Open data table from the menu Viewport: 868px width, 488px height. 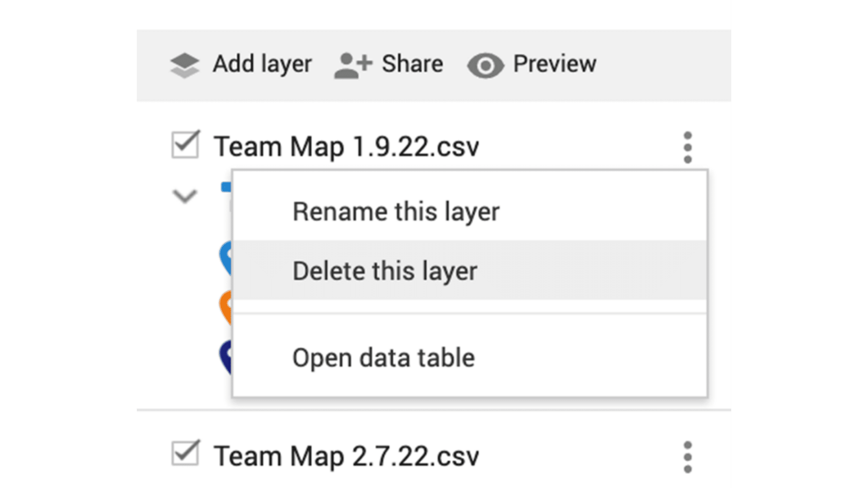[x=384, y=357]
